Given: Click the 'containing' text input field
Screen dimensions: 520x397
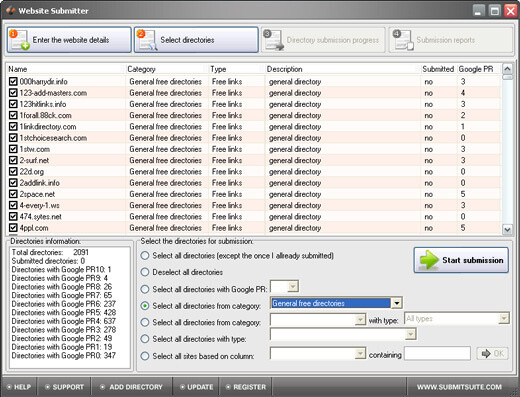Looking at the screenshot, I should [437, 353].
